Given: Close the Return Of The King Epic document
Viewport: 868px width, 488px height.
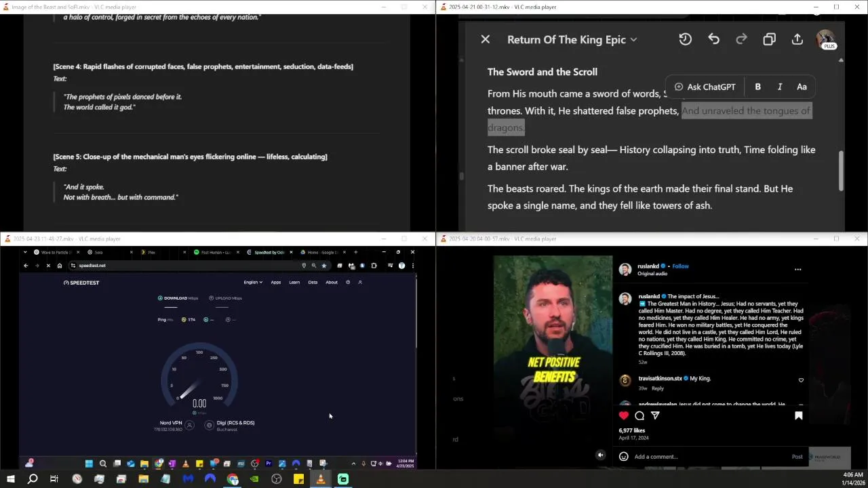Looking at the screenshot, I should (486, 39).
